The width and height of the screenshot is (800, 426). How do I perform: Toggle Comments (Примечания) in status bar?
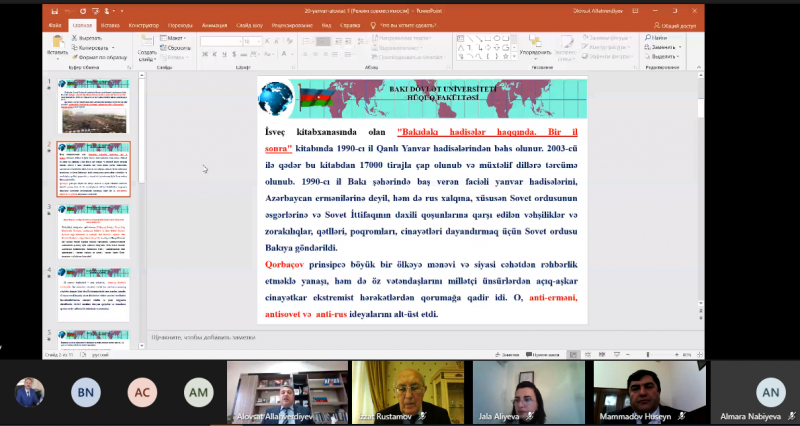pyautogui.click(x=543, y=355)
